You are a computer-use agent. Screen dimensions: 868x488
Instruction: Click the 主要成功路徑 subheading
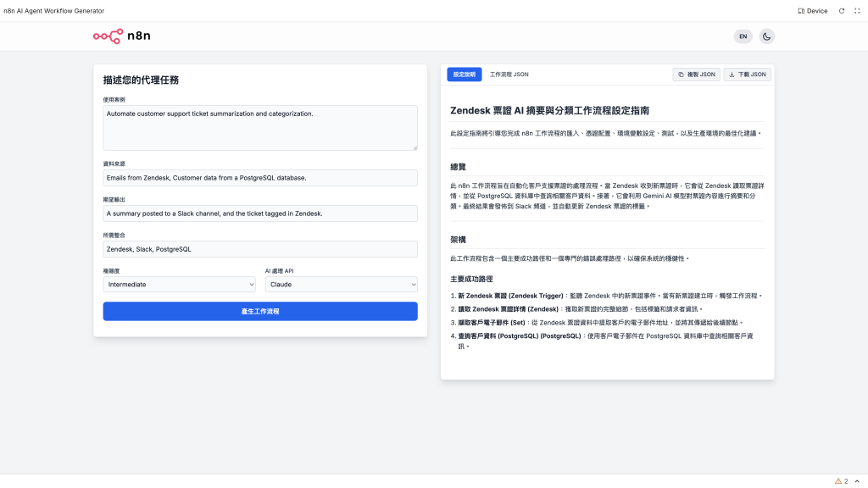(471, 280)
